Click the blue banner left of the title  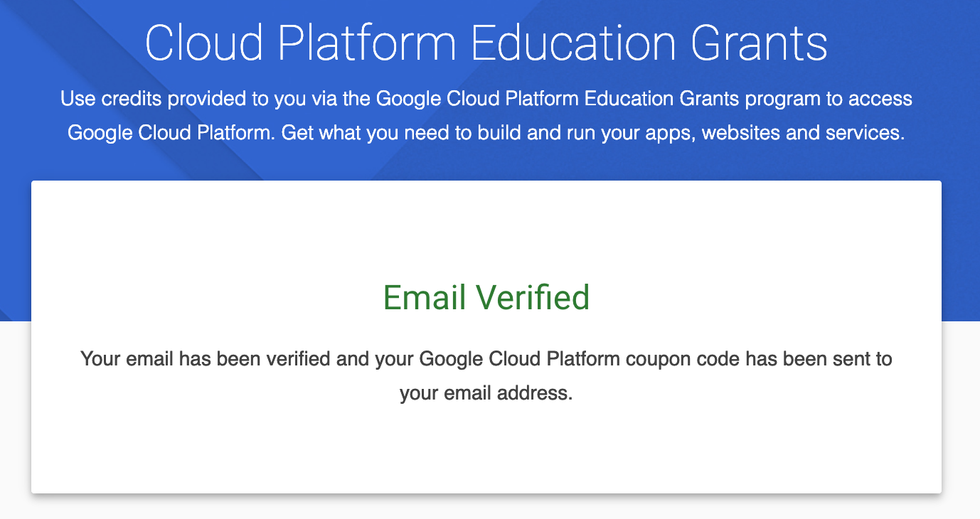[x=71, y=43]
